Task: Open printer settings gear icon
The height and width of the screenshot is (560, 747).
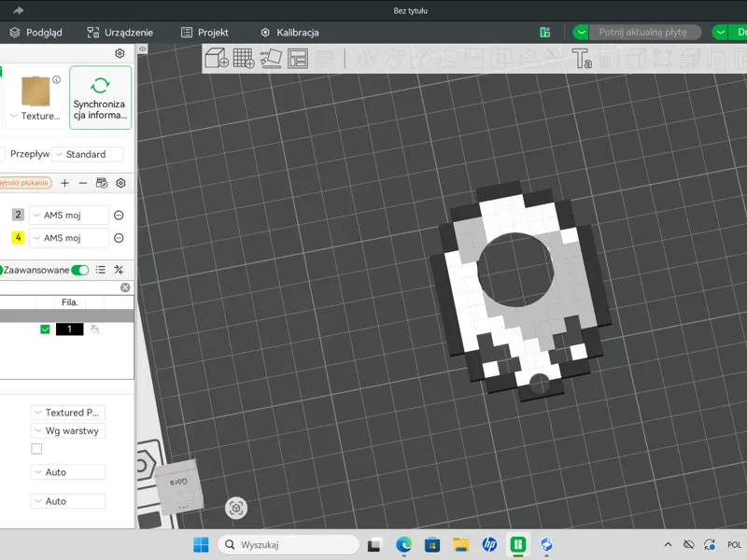Action: pos(120,53)
